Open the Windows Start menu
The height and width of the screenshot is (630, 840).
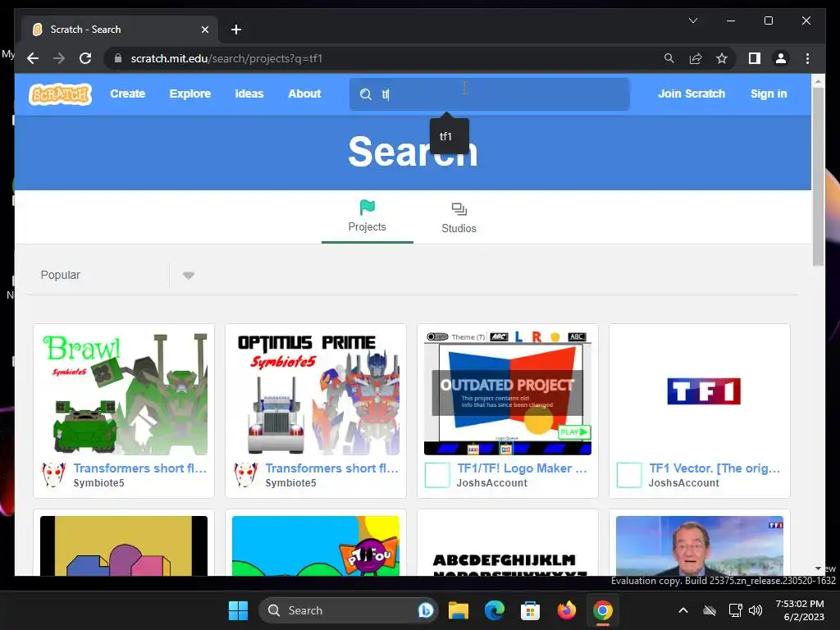[238, 610]
